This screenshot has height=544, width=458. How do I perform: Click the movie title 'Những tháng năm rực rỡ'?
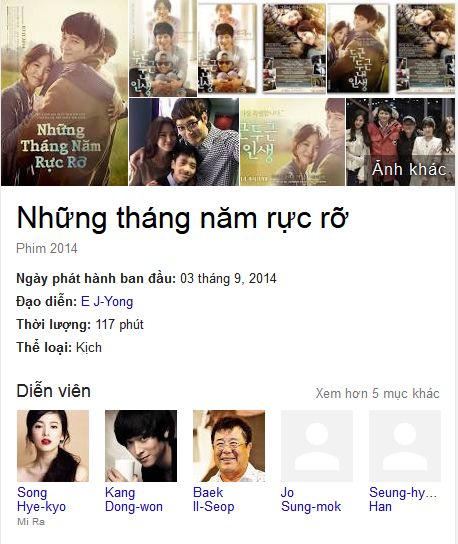(x=182, y=218)
